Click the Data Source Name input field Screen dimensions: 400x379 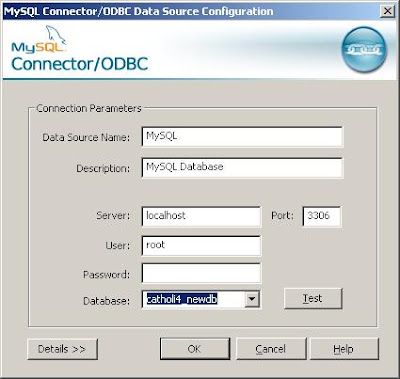click(x=242, y=137)
